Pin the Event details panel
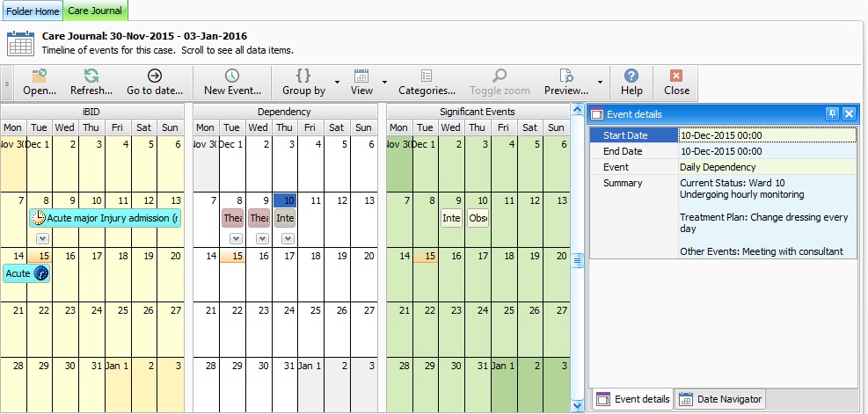Viewport: 868px width, 414px height. click(832, 114)
